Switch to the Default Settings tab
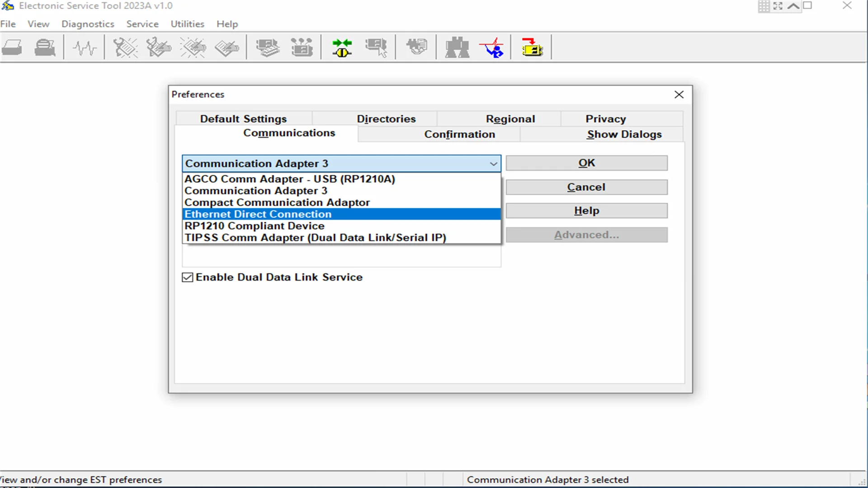The image size is (868, 488). click(244, 119)
